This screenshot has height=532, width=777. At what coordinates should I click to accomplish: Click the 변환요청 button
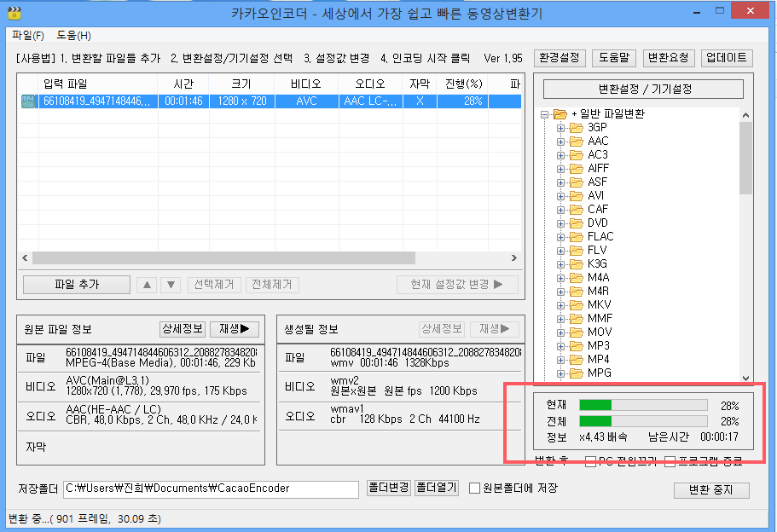pyautogui.click(x=669, y=58)
